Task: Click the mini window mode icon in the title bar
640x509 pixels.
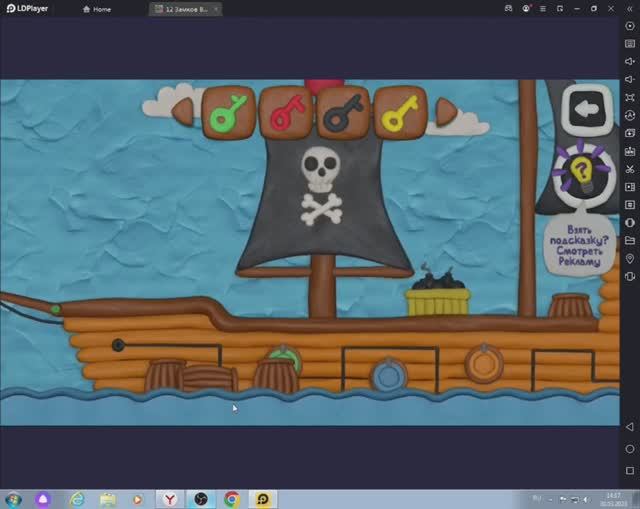Action: (x=560, y=9)
